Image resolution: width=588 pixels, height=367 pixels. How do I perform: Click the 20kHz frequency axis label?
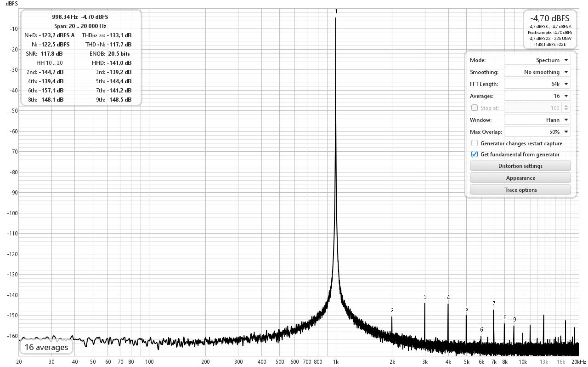click(579, 362)
